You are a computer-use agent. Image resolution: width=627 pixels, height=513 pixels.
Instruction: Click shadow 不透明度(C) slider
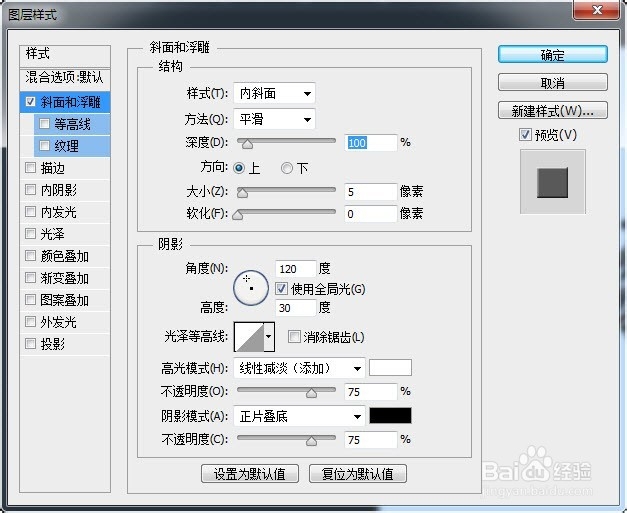(286, 439)
